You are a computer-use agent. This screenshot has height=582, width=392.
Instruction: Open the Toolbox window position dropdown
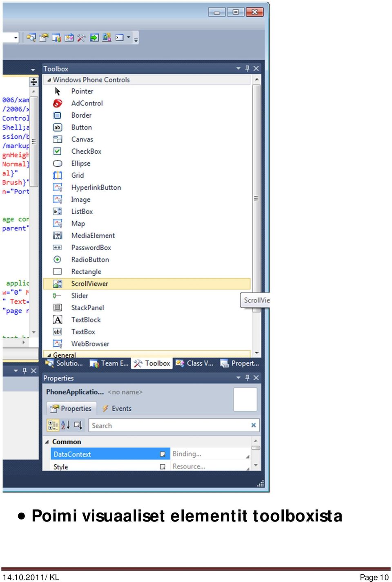click(238, 68)
